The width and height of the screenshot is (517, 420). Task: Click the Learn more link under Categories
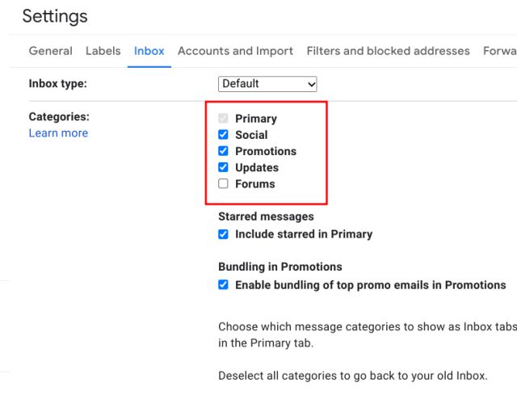pyautogui.click(x=58, y=133)
